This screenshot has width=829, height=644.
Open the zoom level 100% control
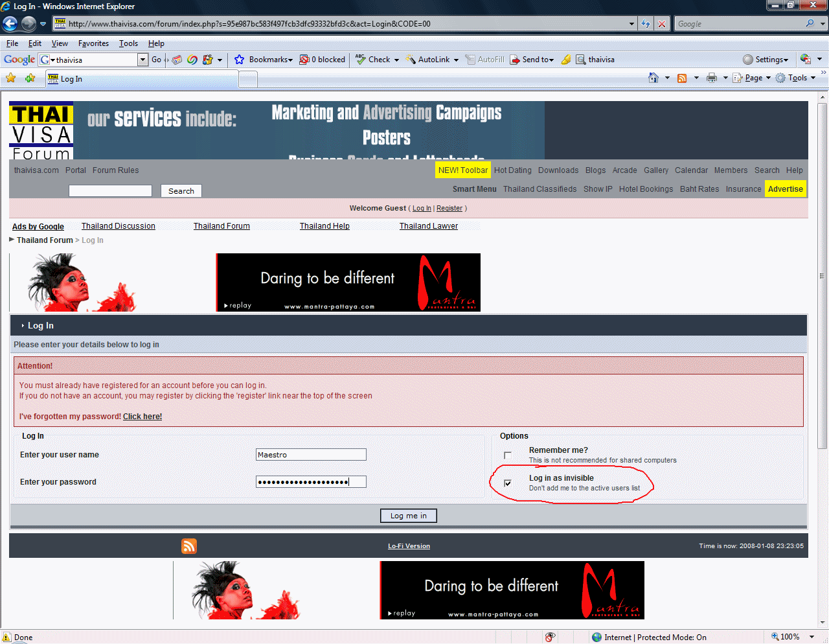click(x=793, y=637)
